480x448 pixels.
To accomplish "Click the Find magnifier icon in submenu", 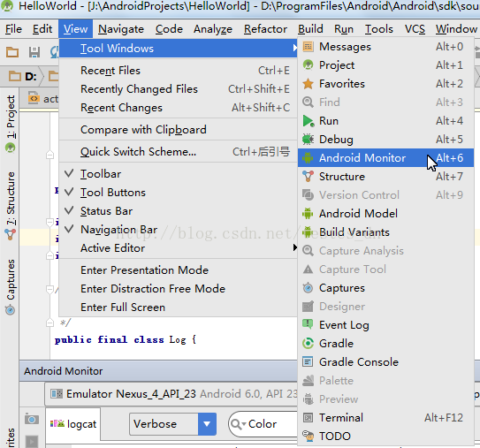I will [308, 103].
